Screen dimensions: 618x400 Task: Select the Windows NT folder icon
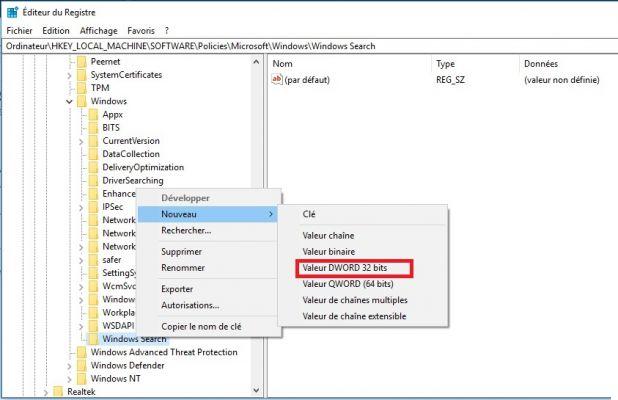[x=82, y=379]
